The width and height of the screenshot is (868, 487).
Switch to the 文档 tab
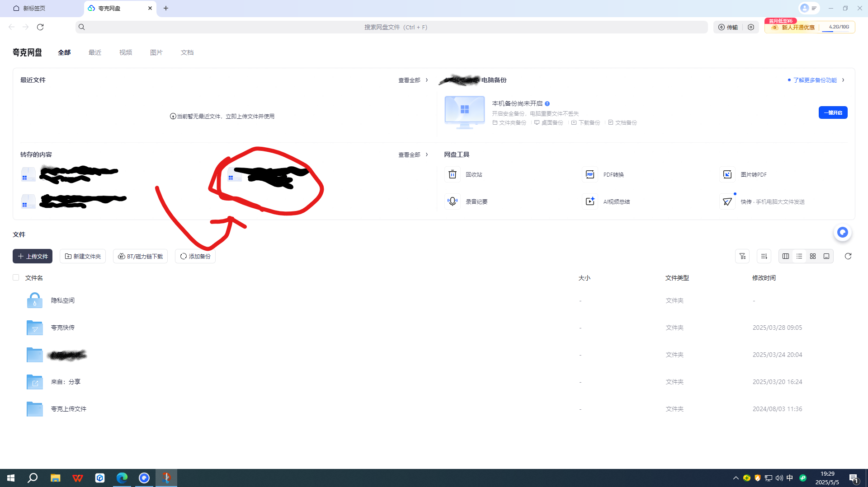[187, 52]
